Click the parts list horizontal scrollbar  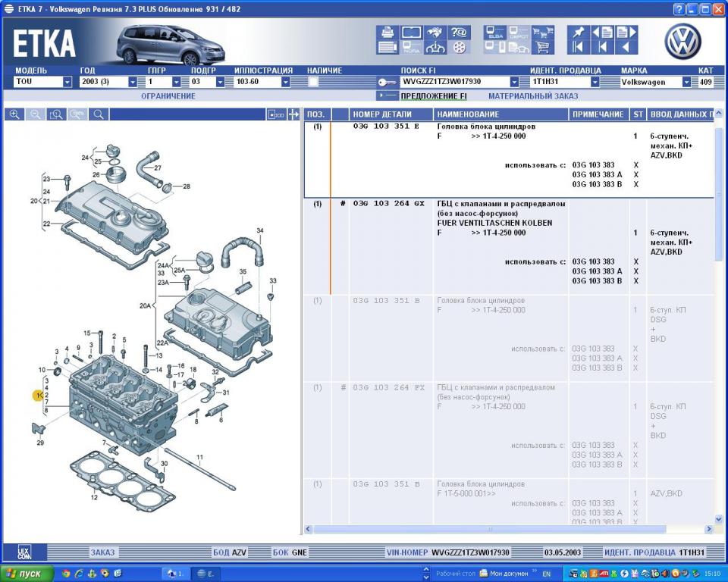coord(489,529)
